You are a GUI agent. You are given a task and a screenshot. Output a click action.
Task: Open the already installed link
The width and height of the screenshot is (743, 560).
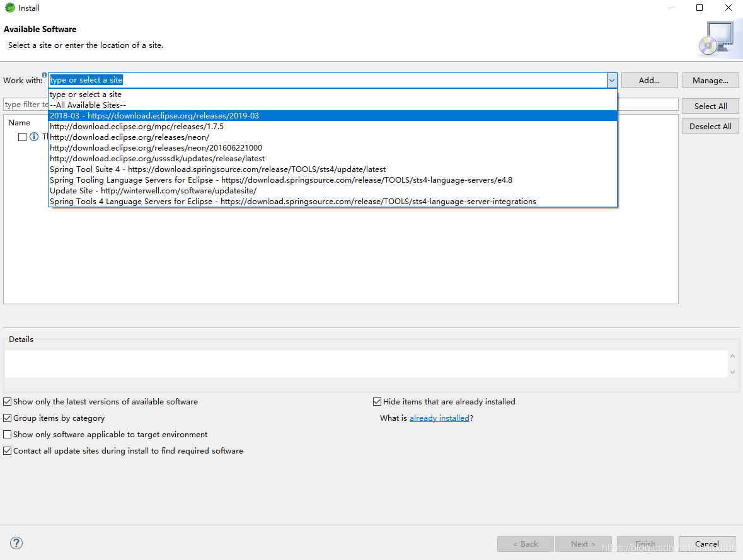coord(439,418)
